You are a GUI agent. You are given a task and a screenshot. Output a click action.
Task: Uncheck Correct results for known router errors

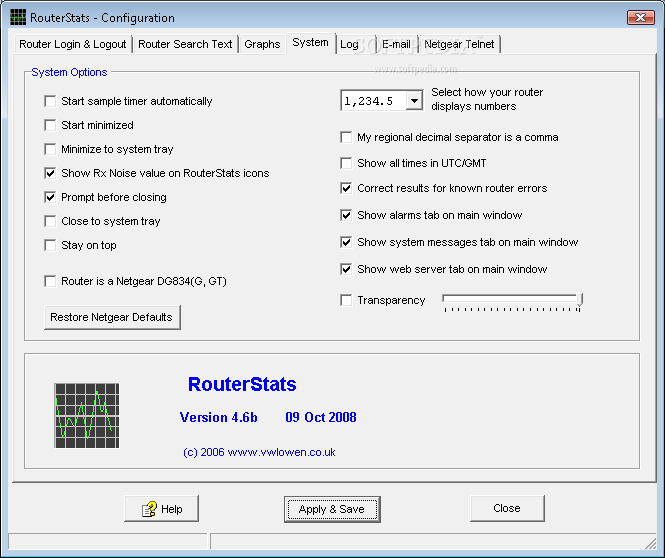point(346,188)
